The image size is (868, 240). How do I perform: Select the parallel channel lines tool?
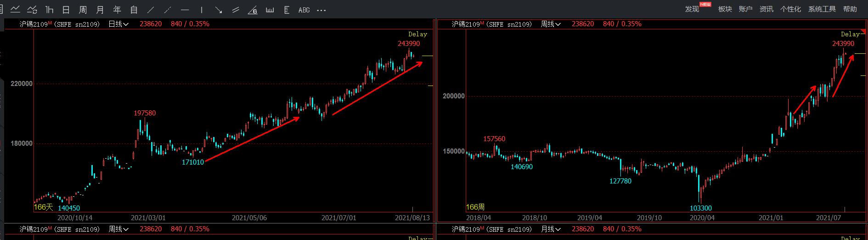[236, 9]
